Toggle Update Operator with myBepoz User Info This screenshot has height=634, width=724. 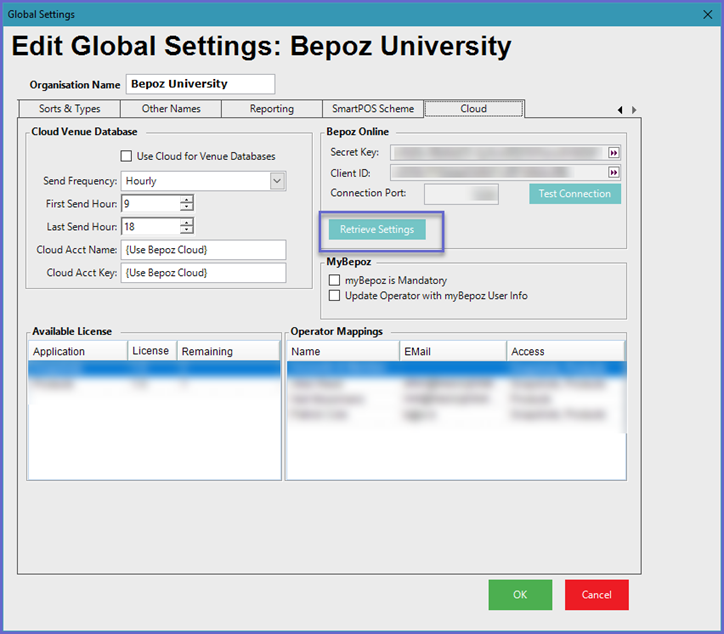(x=335, y=296)
